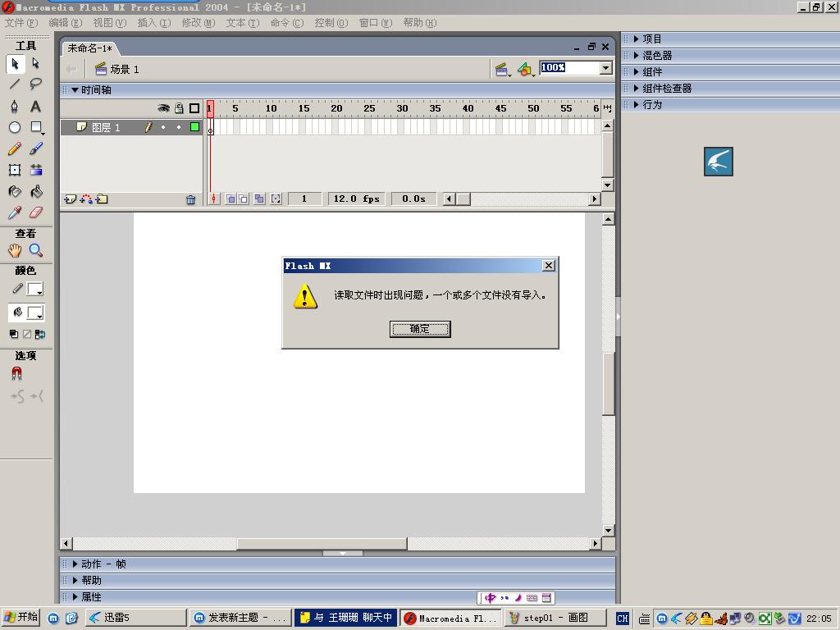This screenshot has width=840, height=630.
Task: Select the Brush tool
Action: coord(35,148)
